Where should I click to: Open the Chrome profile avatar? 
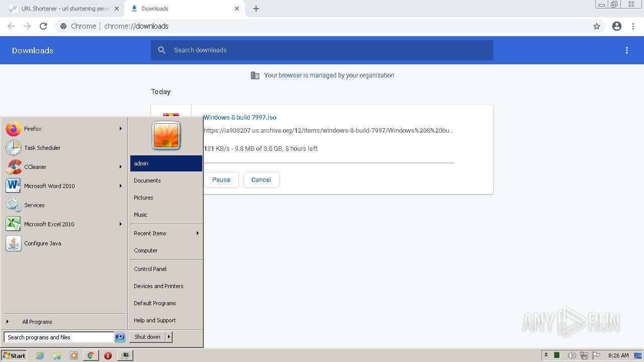[x=617, y=26]
